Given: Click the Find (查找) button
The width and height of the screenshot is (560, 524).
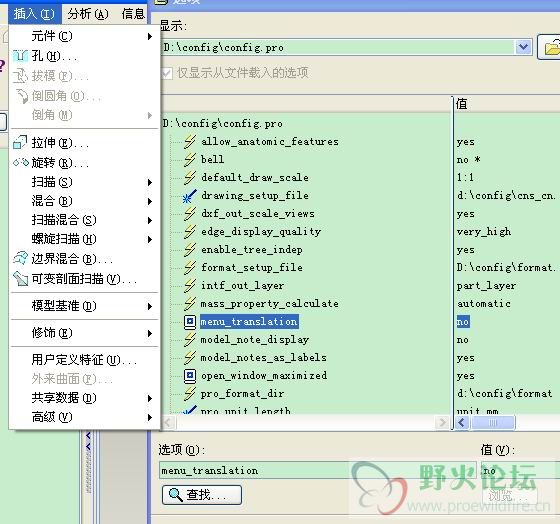Looking at the screenshot, I should click(x=202, y=495).
